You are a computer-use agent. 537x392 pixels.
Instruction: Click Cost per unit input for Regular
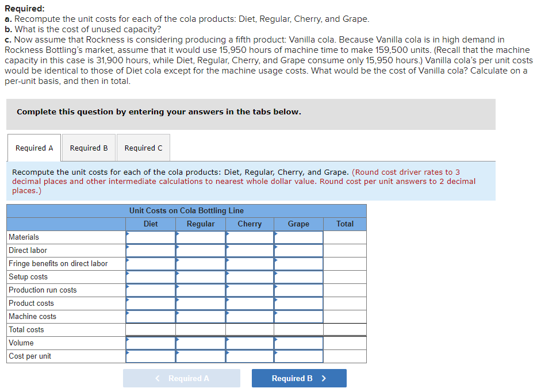pos(201,356)
